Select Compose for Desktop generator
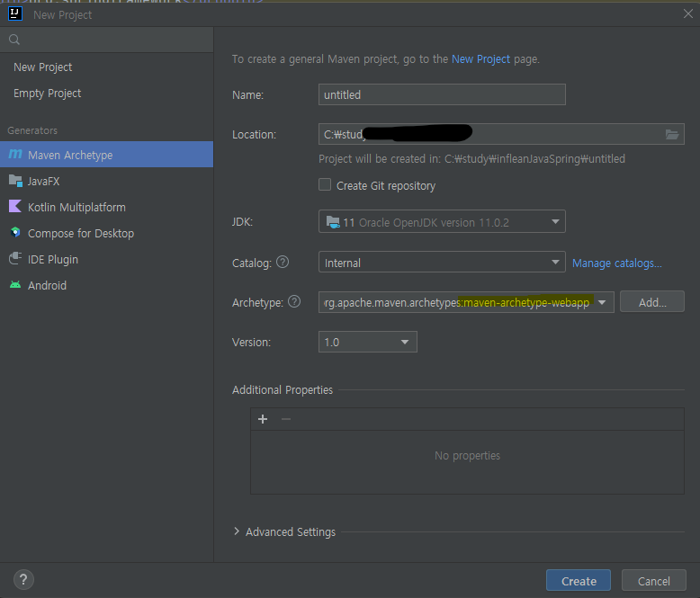700x598 pixels. point(107,233)
